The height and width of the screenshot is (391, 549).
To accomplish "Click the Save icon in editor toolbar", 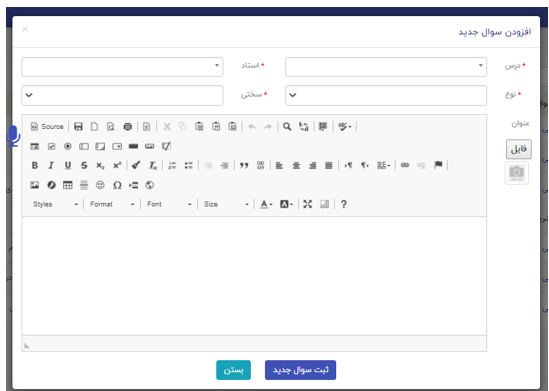I will (x=78, y=126).
